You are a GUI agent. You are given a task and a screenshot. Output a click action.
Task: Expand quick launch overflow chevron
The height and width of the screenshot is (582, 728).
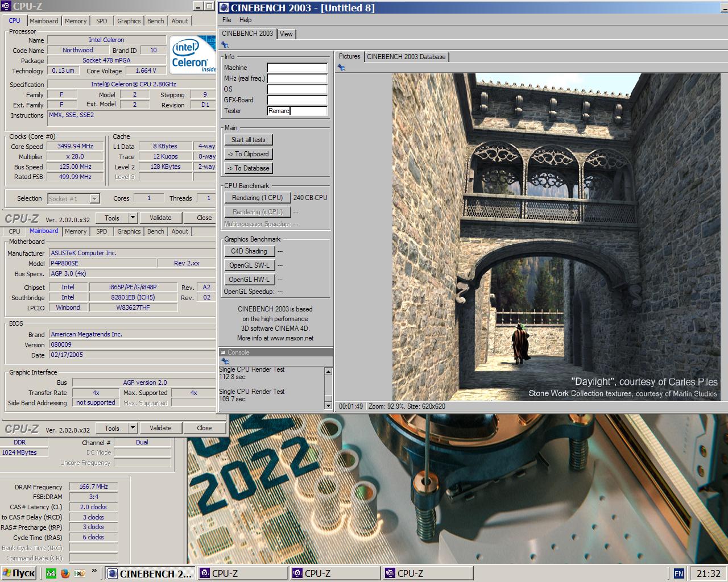pyautogui.click(x=94, y=571)
